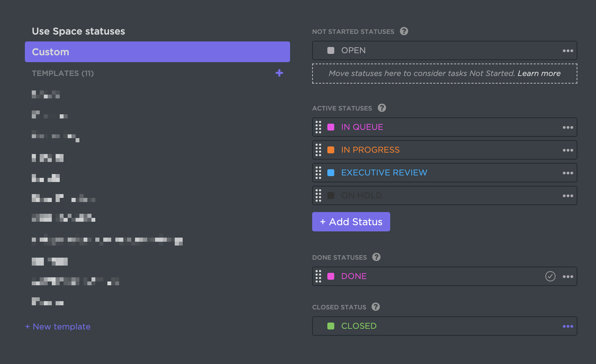Click help icon beside Active Statuses
The image size is (596, 364).
point(382,108)
